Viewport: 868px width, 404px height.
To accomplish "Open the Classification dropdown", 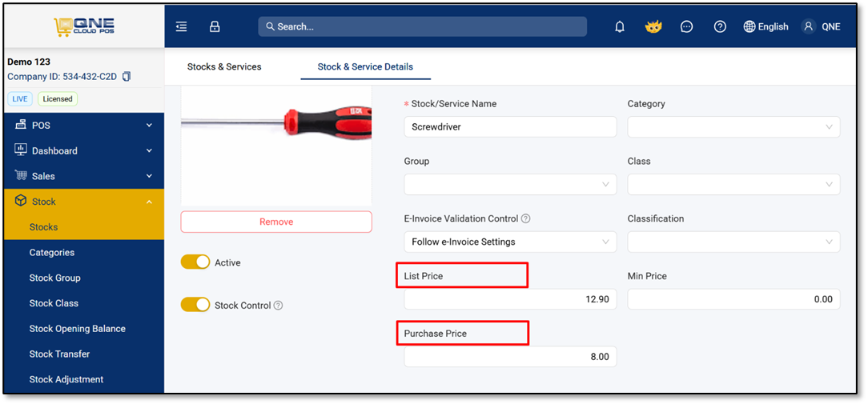I will point(733,242).
